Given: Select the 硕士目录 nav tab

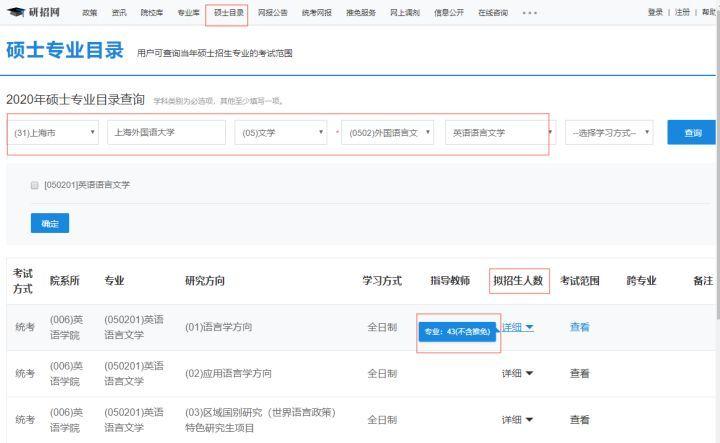Looking at the screenshot, I should tap(229, 13).
